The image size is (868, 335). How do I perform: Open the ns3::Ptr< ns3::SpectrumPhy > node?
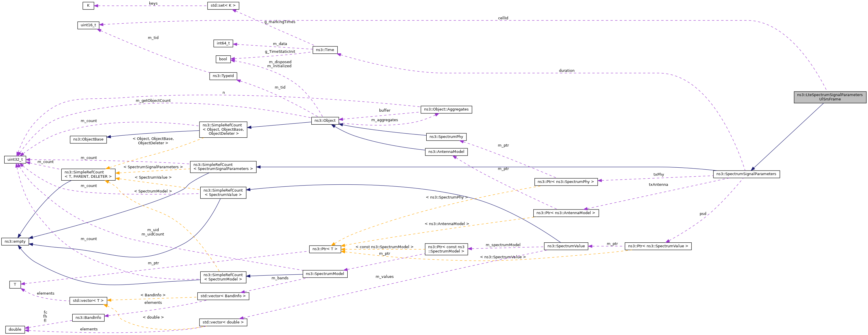click(566, 182)
